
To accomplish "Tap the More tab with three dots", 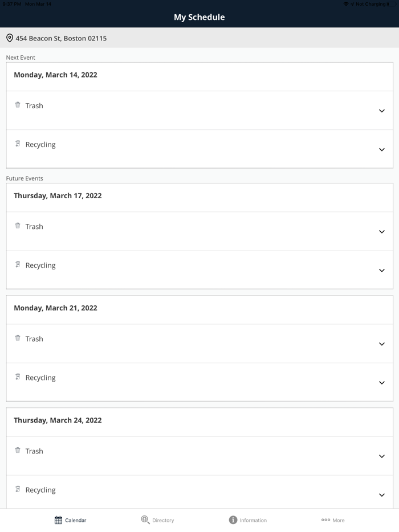I will (x=332, y=519).
